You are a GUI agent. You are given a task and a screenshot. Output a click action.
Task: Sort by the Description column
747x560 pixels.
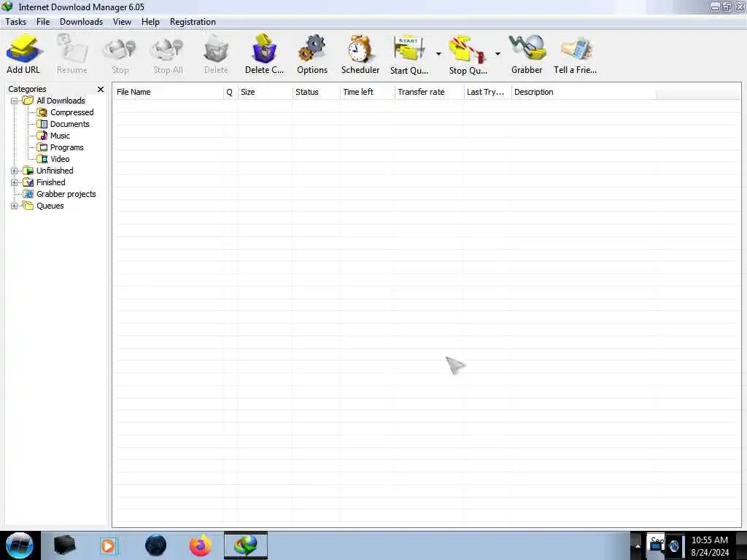click(584, 92)
